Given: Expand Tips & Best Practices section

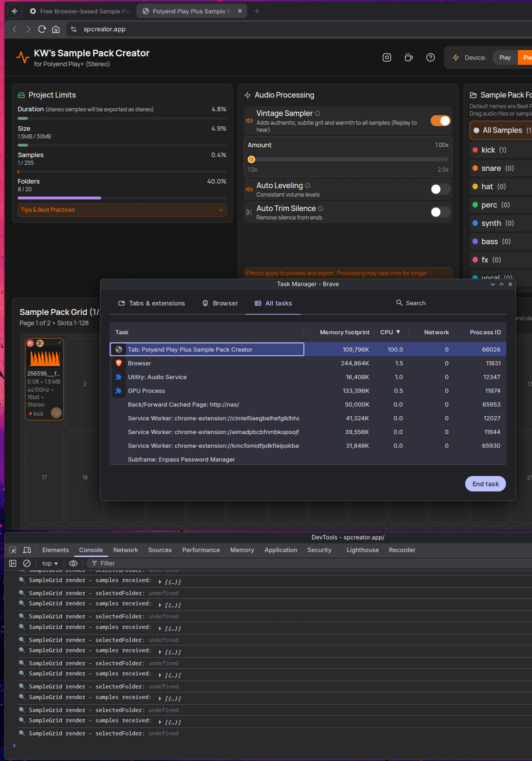Looking at the screenshot, I should click(122, 210).
